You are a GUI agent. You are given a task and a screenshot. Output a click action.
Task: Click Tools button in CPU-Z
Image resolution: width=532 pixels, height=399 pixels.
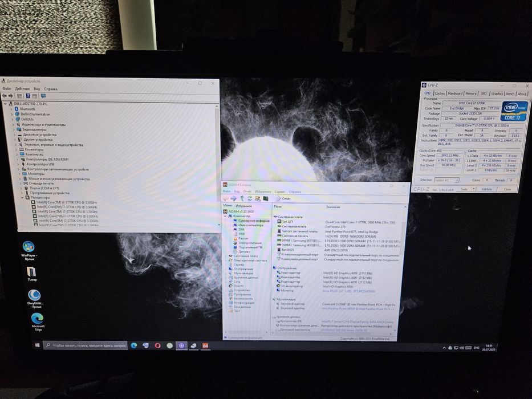[x=464, y=189]
